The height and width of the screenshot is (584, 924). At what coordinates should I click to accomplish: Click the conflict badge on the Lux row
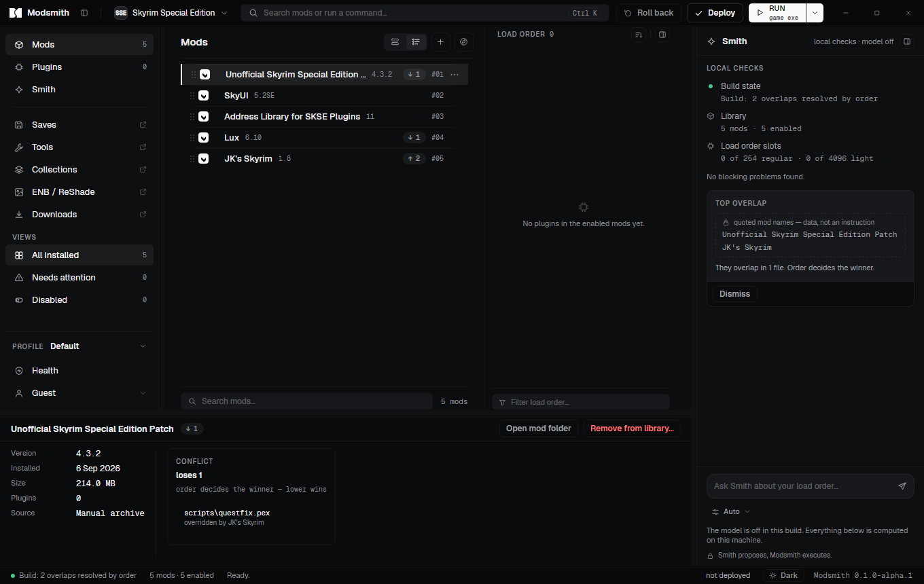click(x=414, y=138)
